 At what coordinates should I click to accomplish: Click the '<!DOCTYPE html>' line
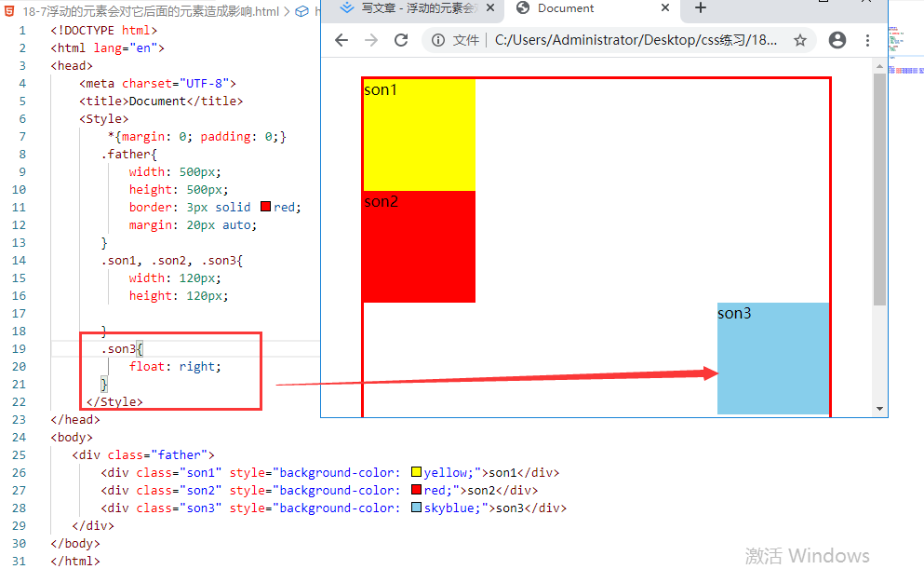tap(104, 30)
